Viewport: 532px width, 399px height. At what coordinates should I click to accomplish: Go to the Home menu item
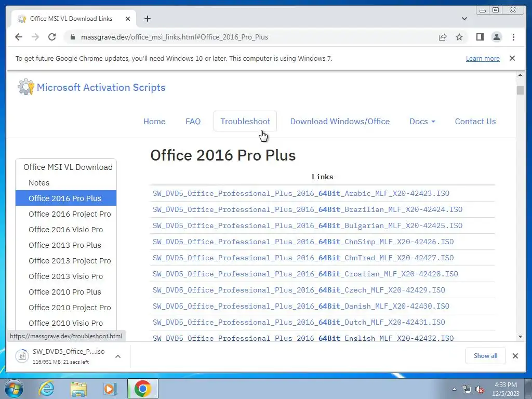[x=154, y=121]
